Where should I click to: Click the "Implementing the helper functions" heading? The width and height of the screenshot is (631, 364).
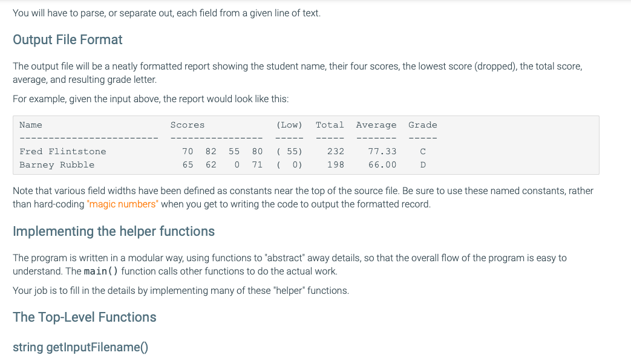click(x=114, y=232)
